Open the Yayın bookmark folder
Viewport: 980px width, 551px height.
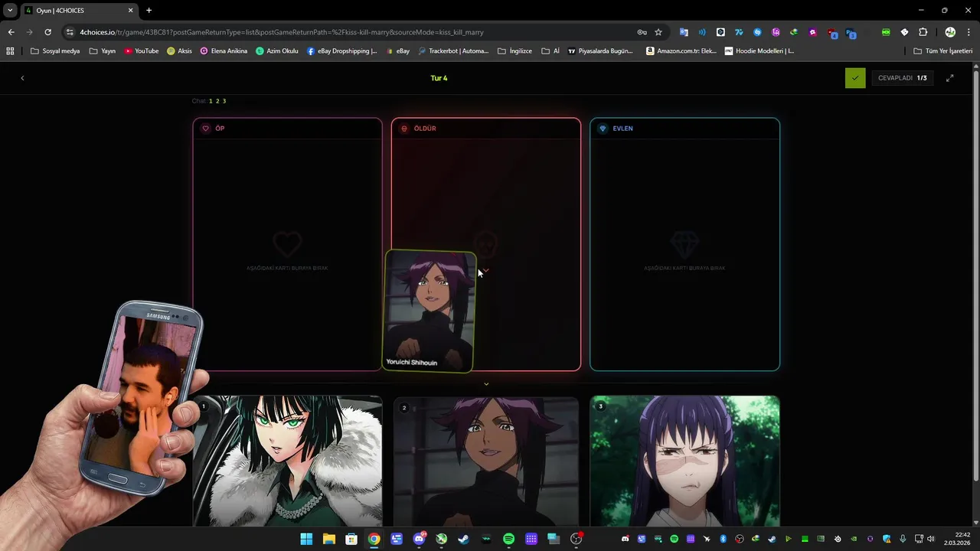[103, 51]
